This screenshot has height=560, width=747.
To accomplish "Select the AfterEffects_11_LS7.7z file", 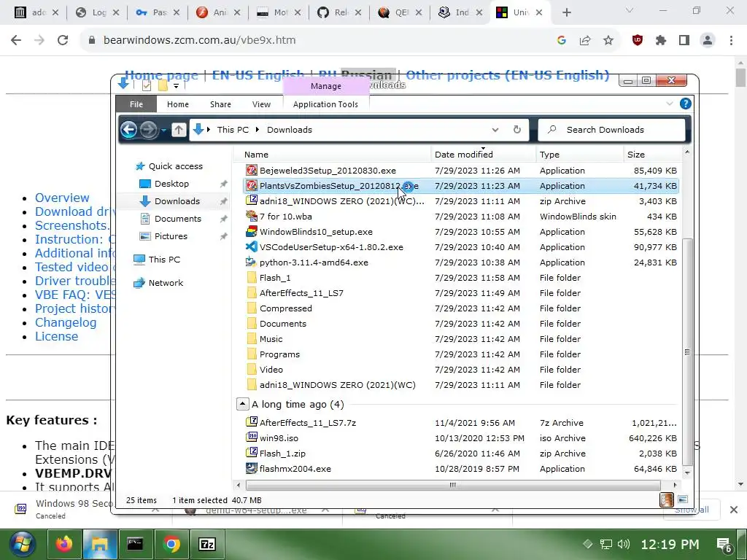I will (461, 422).
